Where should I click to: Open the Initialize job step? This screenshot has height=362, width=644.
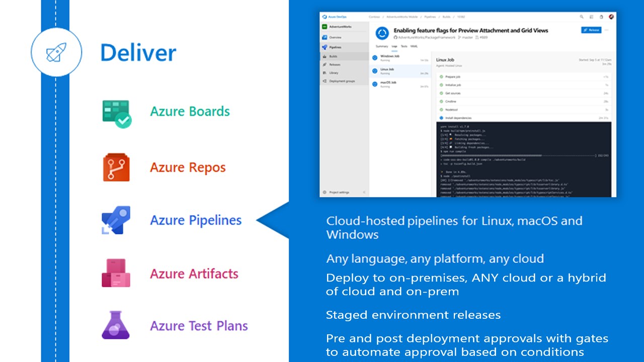523,85
